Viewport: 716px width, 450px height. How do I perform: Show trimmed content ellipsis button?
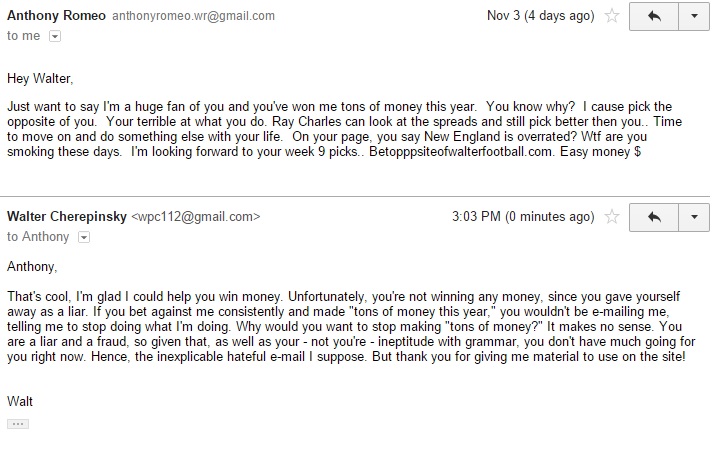(18, 424)
